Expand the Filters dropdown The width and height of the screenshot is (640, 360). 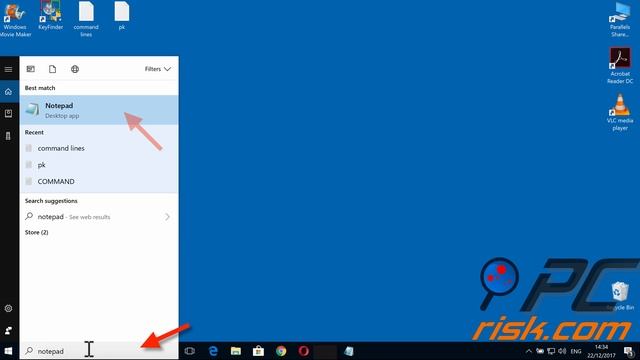click(158, 69)
